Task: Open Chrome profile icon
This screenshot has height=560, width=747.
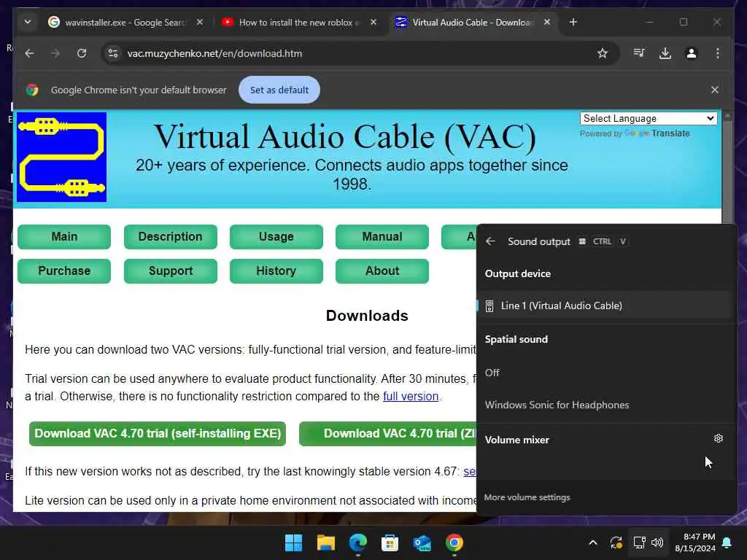Action: tap(692, 53)
